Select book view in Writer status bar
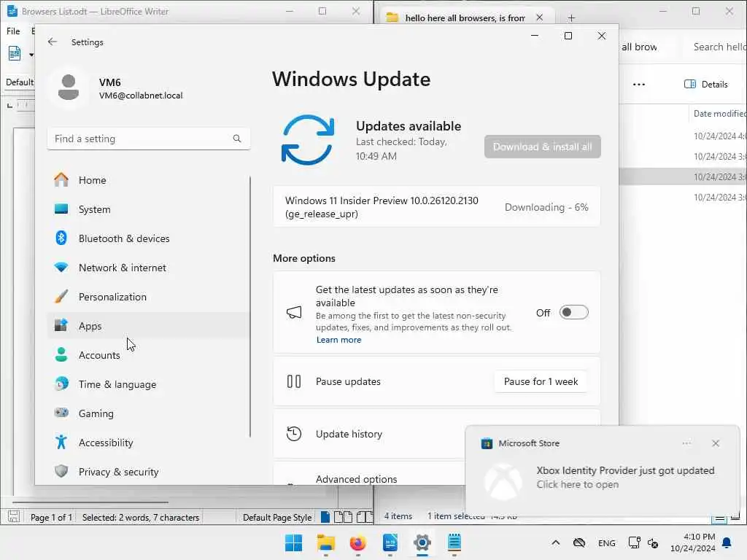This screenshot has width=747, height=560. (365, 517)
